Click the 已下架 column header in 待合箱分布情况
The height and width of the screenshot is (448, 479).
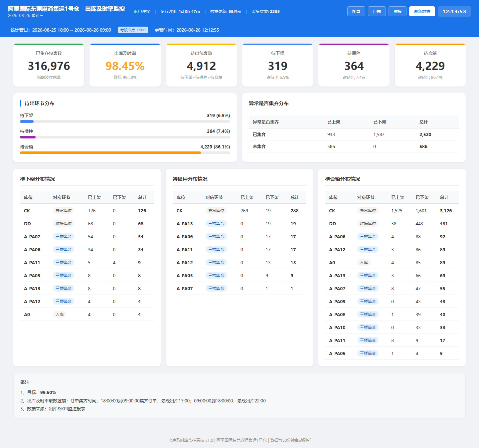tap(422, 197)
